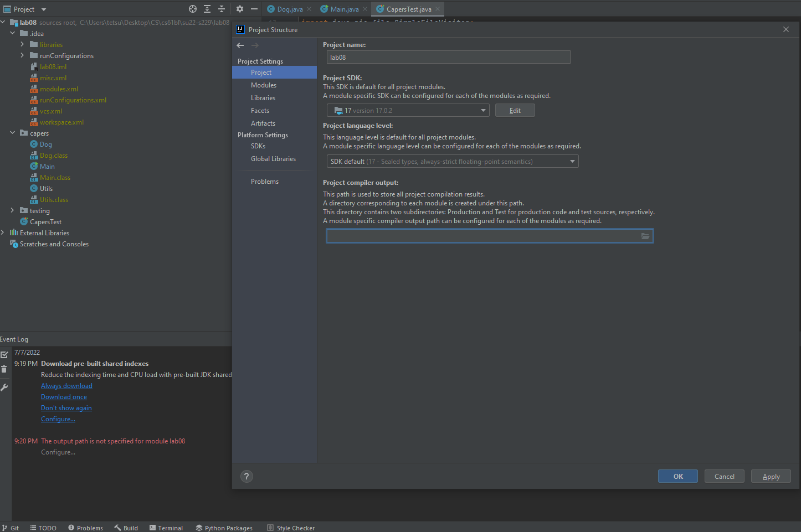Click the locate/select opened file icon
The image size is (801, 532).
193,9
